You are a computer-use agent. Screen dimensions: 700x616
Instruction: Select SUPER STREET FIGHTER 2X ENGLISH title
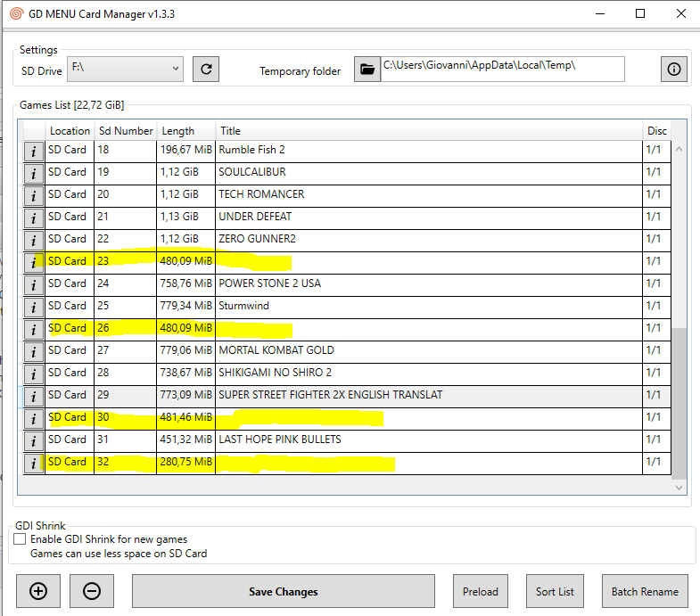point(429,397)
